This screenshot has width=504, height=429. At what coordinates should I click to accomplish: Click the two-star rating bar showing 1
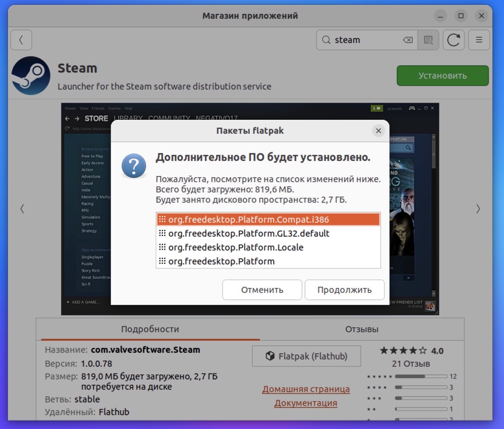(x=421, y=409)
